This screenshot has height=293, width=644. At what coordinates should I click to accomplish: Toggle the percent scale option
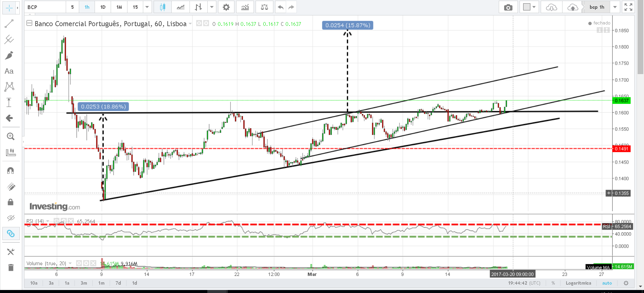coord(553,283)
